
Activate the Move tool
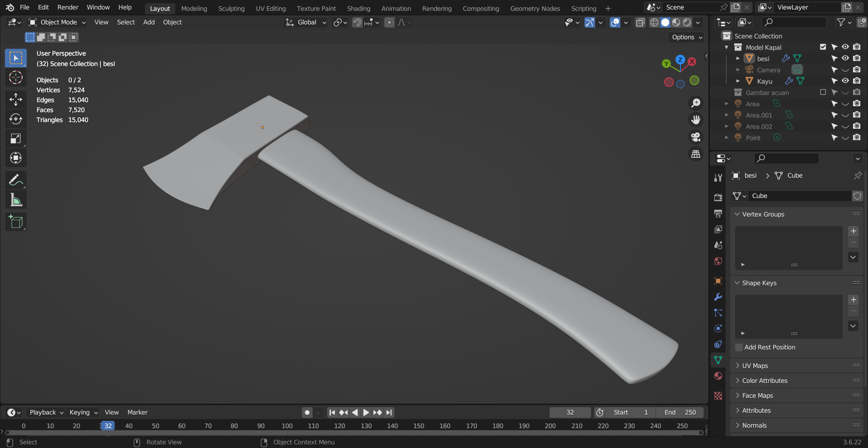[x=16, y=99]
